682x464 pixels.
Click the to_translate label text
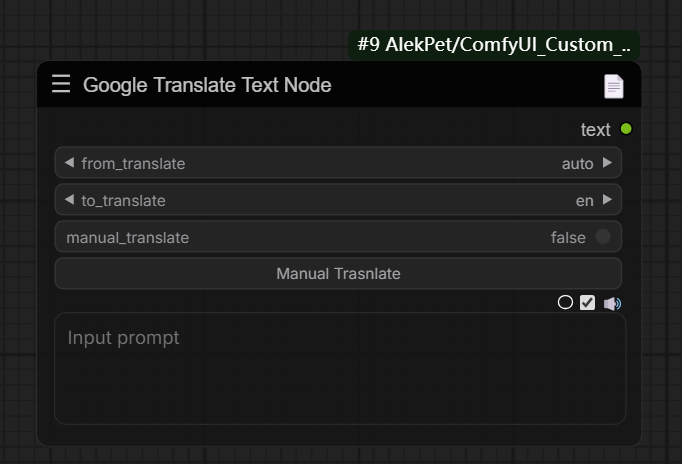tap(123, 200)
